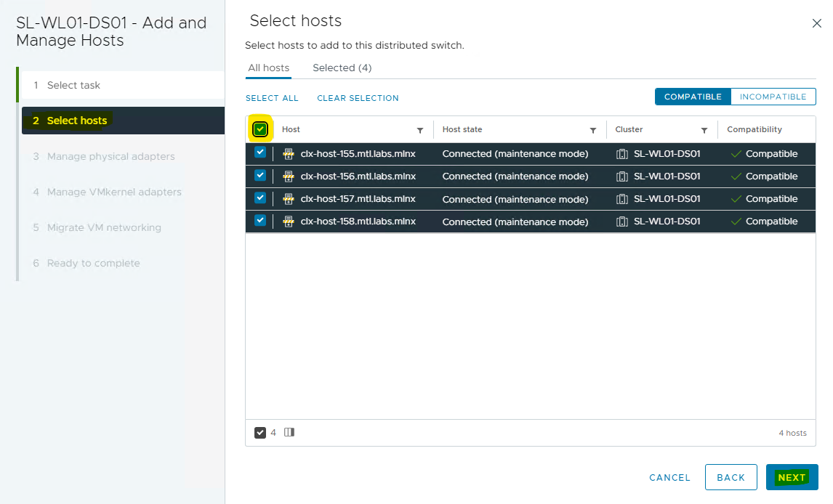Image resolution: width=833 pixels, height=504 pixels.
Task: Uncheck the clx-host-157.mtl.labs.mlnx checkbox
Action: click(x=259, y=198)
